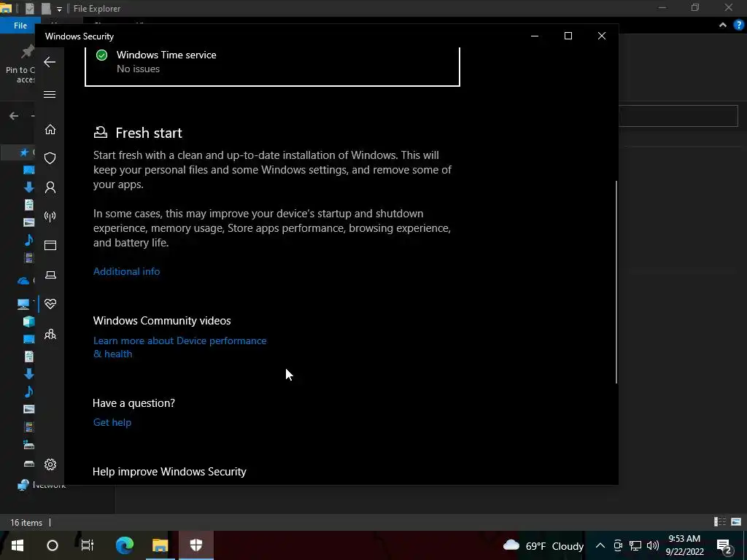Open Windows Security settings gear
Screen dimensions: 747x560
click(x=50, y=464)
